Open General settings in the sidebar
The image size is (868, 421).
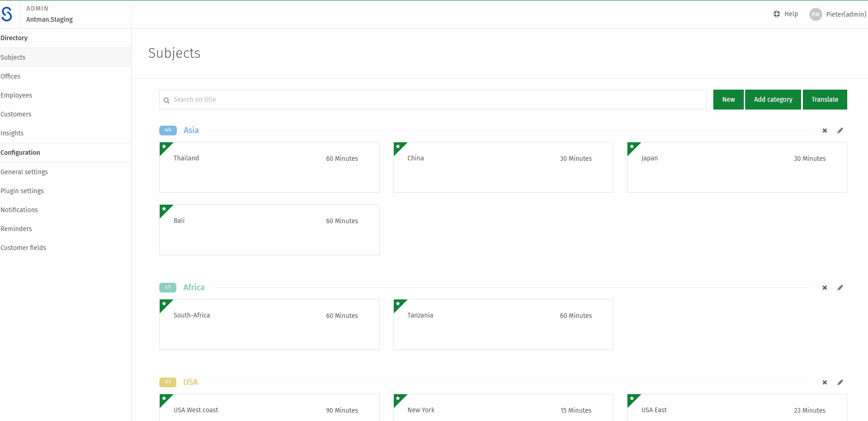coord(66,172)
